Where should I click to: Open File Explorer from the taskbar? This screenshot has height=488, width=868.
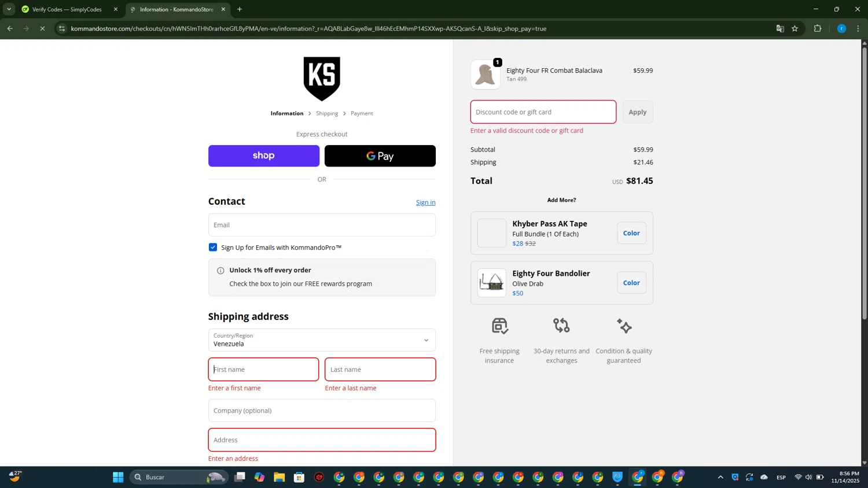pyautogui.click(x=279, y=477)
